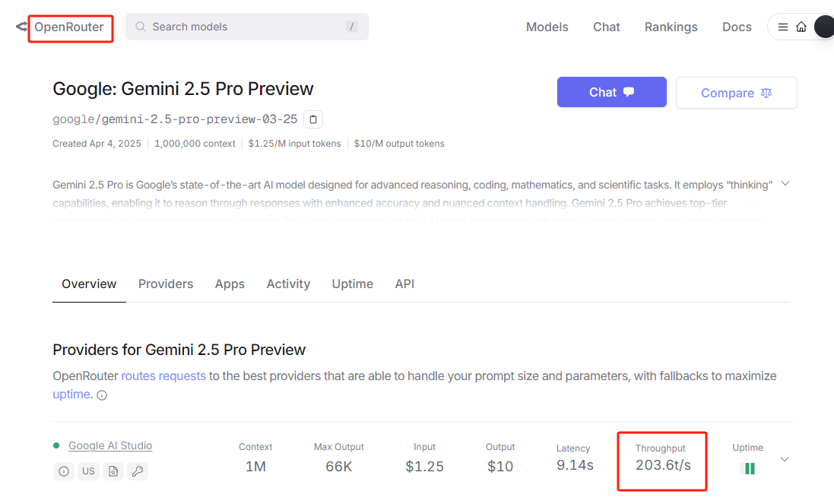Click the US region badge
This screenshot has width=834, height=504.
point(88,471)
